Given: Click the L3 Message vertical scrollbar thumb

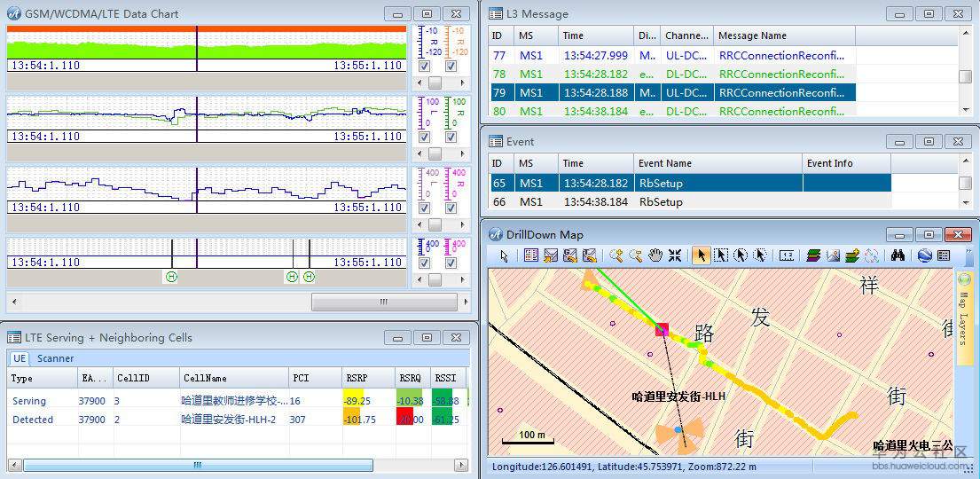Looking at the screenshot, I should (x=965, y=77).
